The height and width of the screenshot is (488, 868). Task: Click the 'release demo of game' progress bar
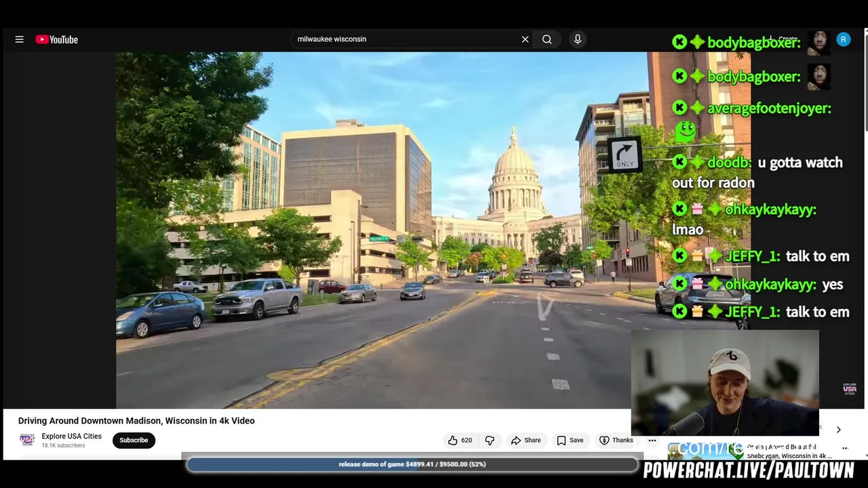412,464
